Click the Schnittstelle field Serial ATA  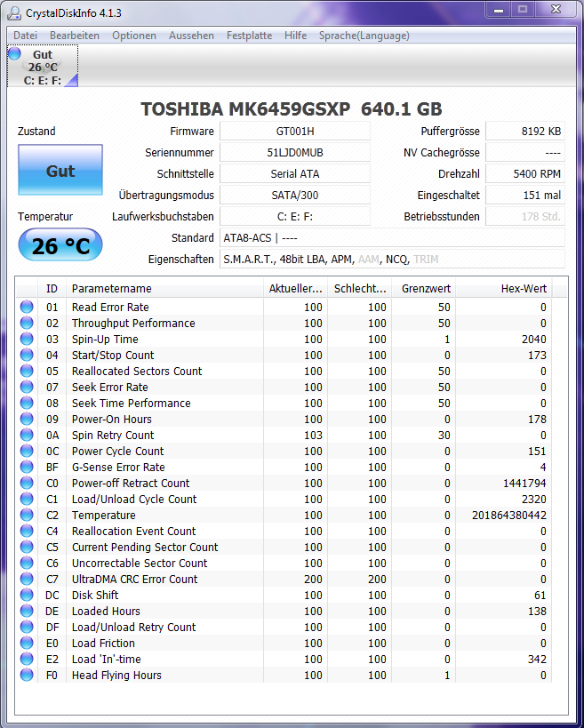point(295,173)
